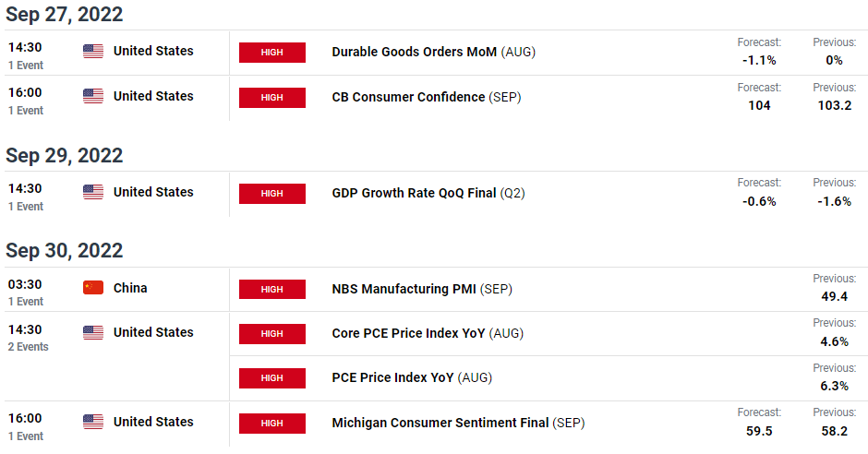Viewport: 868px width, 454px height.
Task: Open Core PCE Price Index YoY event
Action: tap(428, 333)
